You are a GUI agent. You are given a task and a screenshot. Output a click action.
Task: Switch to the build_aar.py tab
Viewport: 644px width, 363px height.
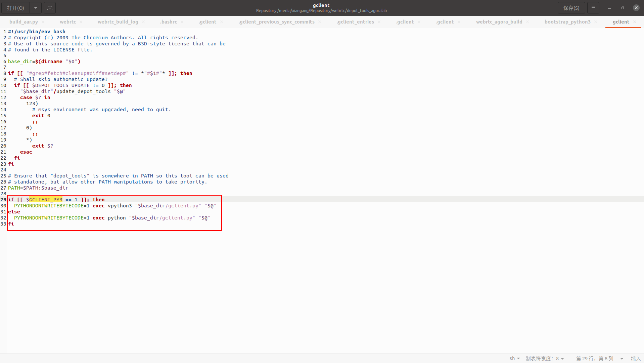point(24,22)
